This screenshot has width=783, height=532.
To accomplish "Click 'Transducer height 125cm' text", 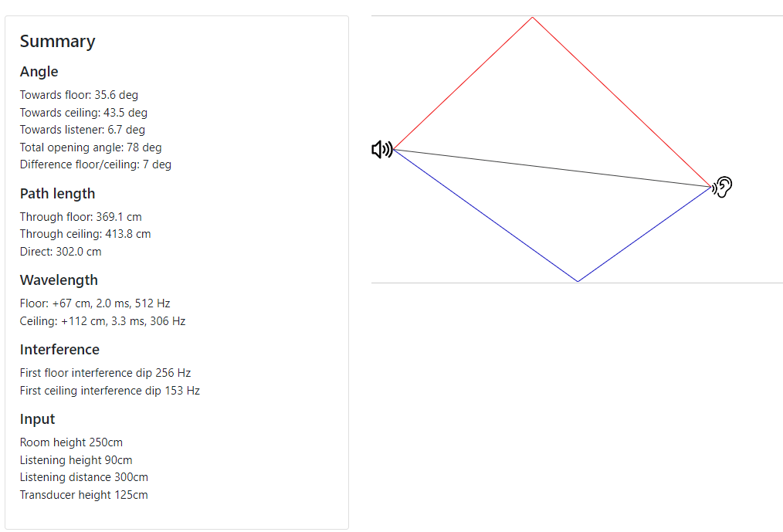I will (84, 494).
